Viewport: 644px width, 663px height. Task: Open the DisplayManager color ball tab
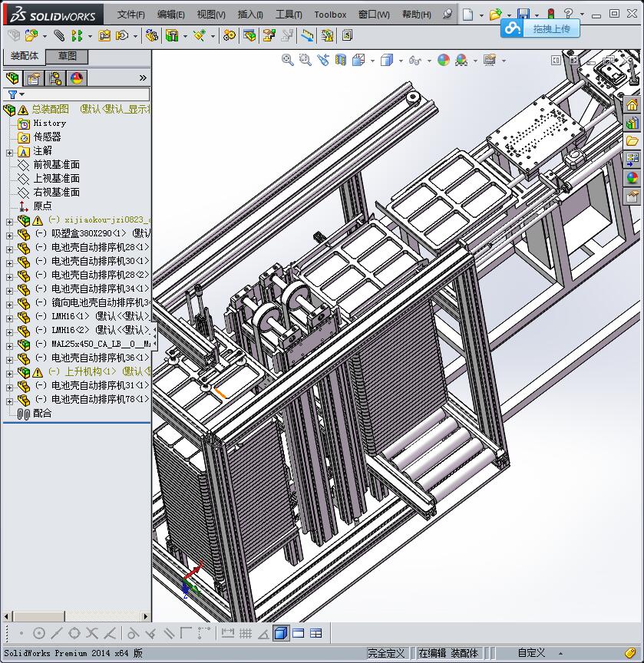77,78
